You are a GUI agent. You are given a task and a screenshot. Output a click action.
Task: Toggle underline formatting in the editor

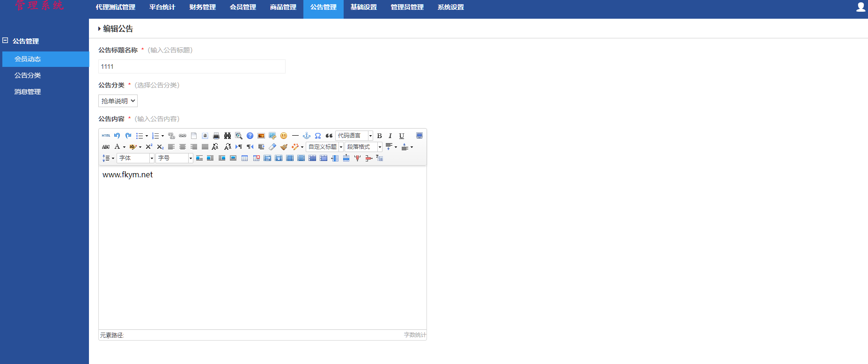point(401,136)
